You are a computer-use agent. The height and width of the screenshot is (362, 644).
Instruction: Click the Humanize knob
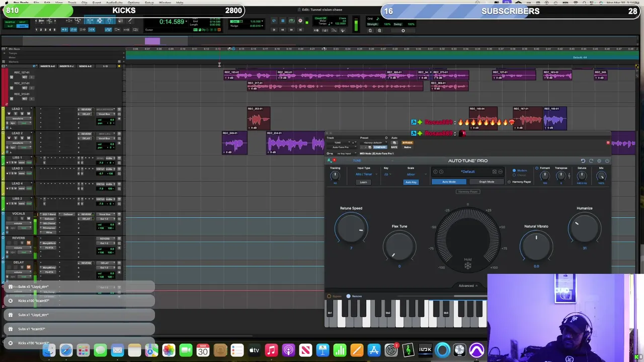585,229
